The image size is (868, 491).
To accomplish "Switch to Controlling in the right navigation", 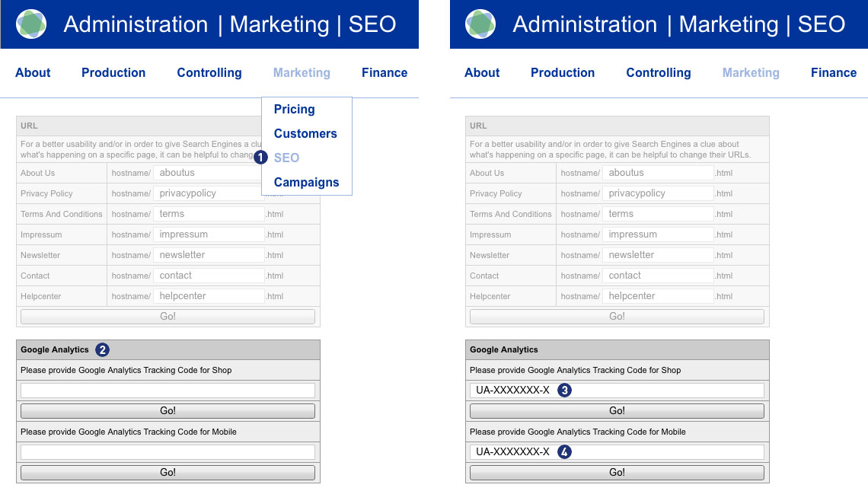I will [x=658, y=73].
